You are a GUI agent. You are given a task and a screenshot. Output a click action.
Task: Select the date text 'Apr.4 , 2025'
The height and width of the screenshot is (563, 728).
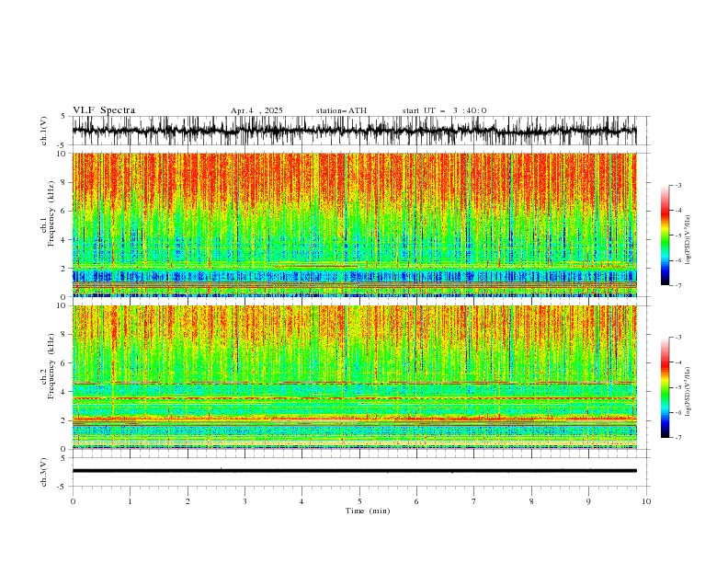[x=256, y=110]
